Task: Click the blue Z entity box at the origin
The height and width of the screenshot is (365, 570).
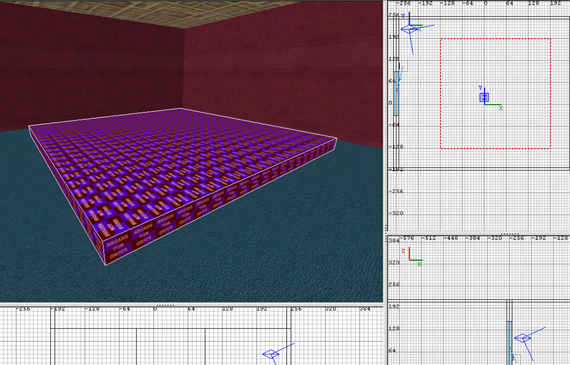Action: tap(484, 97)
